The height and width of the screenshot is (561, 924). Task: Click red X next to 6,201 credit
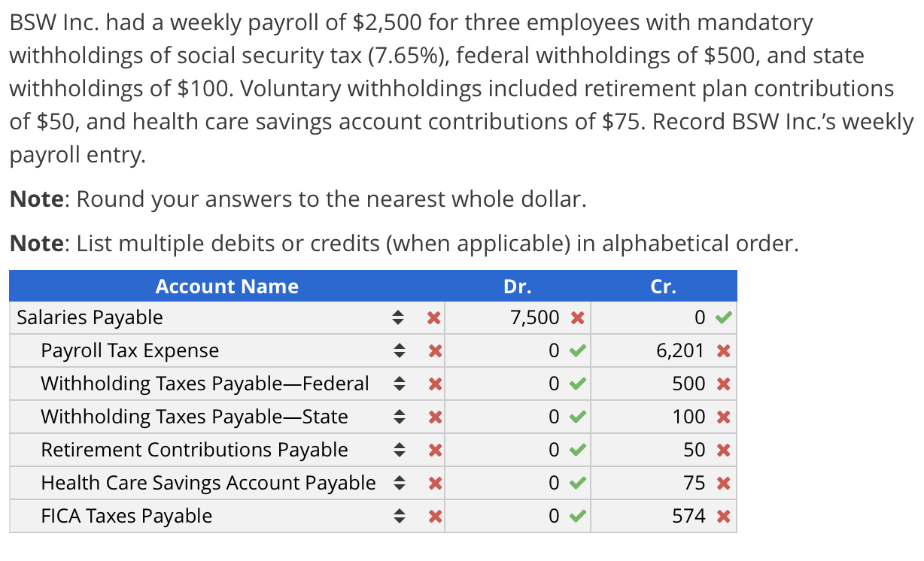pos(723,351)
